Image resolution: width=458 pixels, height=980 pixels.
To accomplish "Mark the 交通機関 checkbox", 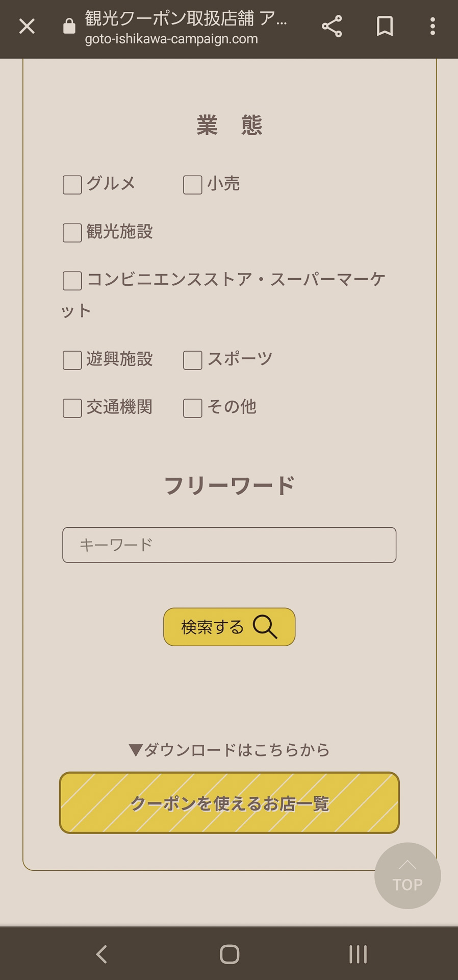I will point(72,408).
